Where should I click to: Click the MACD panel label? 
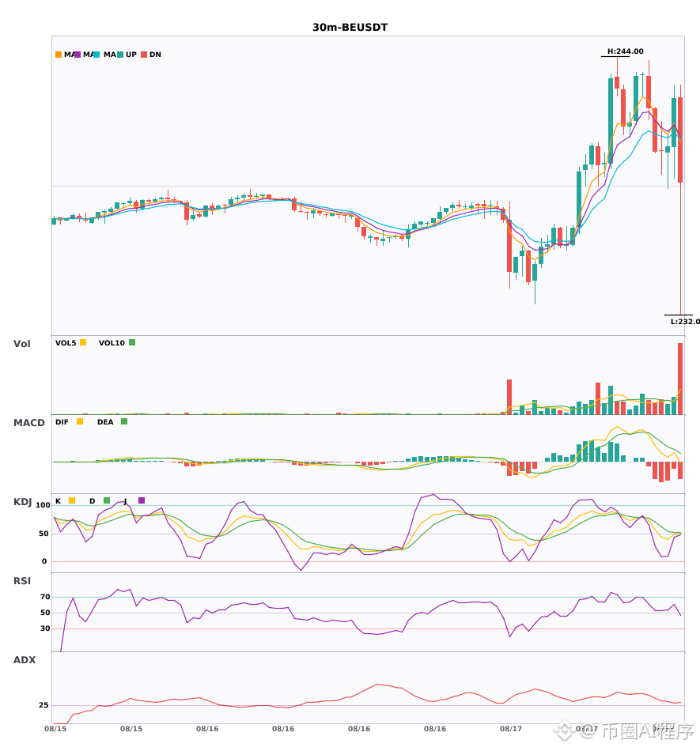[28, 423]
